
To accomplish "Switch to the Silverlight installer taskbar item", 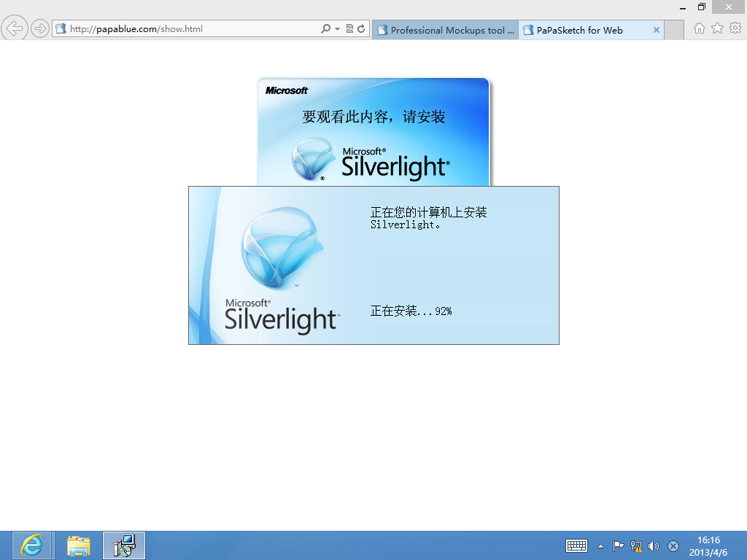I will point(124,545).
